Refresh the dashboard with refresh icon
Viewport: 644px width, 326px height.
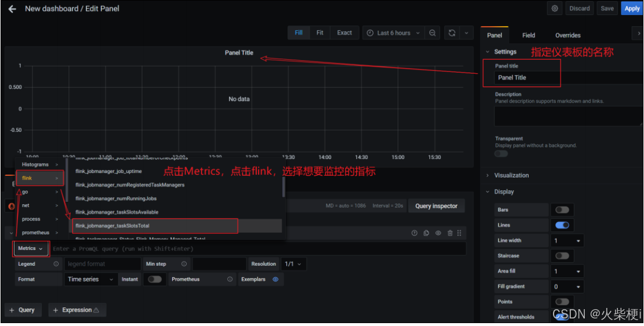[452, 33]
